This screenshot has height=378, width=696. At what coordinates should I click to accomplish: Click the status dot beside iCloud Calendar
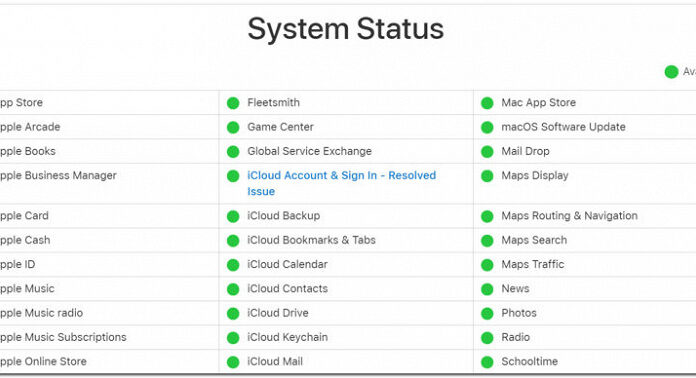[x=233, y=265]
